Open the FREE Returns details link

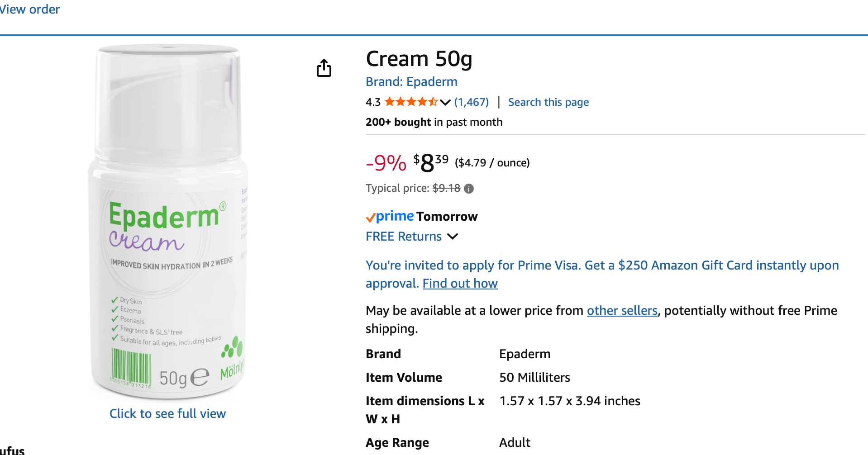(403, 237)
